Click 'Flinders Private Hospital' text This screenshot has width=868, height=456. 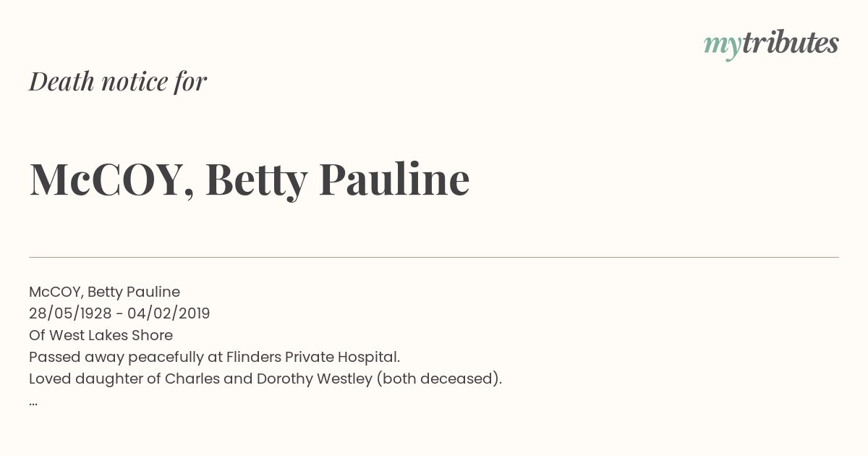pos(312,357)
